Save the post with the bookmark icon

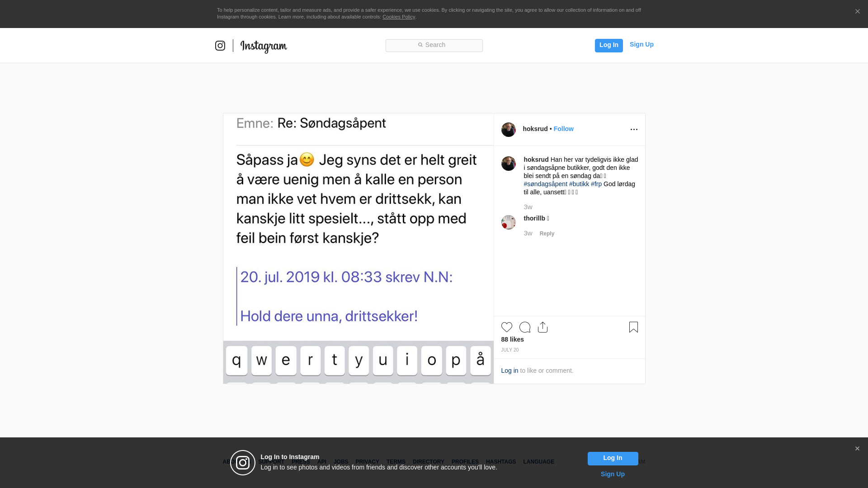click(633, 327)
